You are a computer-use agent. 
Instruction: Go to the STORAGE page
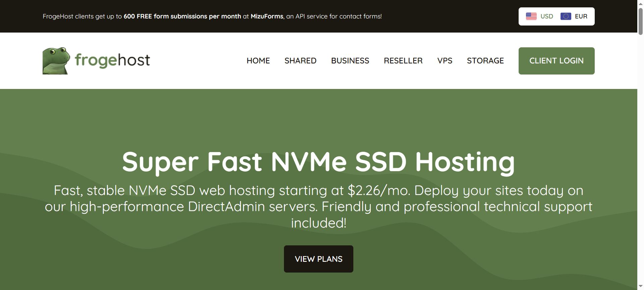[x=485, y=61]
